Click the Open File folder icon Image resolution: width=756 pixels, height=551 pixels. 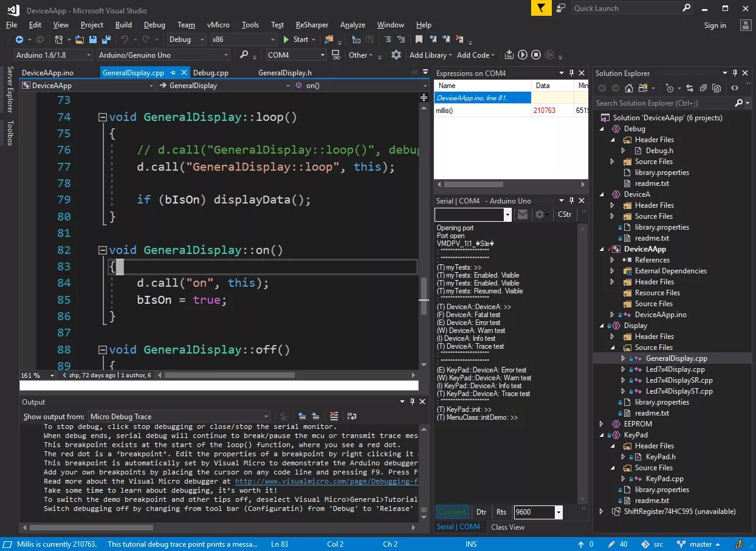80,39
